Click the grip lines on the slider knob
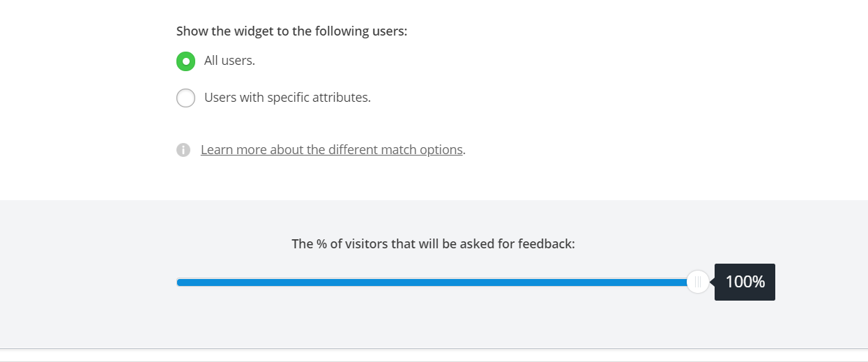Image resolution: width=868 pixels, height=362 pixels. click(x=697, y=282)
